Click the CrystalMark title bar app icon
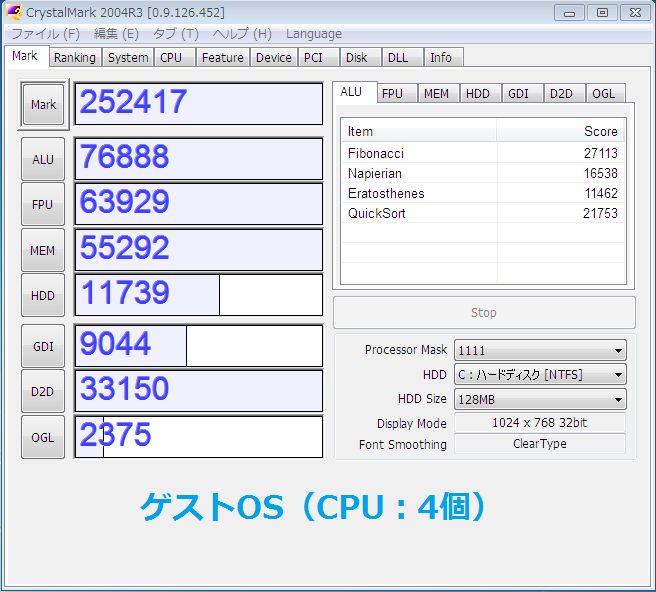The height and width of the screenshot is (592, 656). [14, 12]
